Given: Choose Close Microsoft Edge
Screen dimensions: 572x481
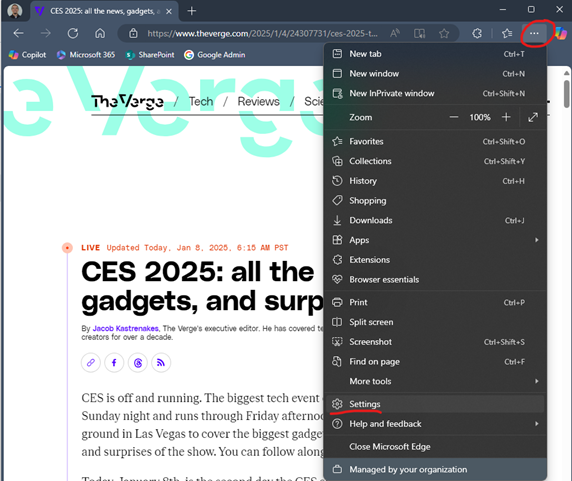Looking at the screenshot, I should coord(435,447).
